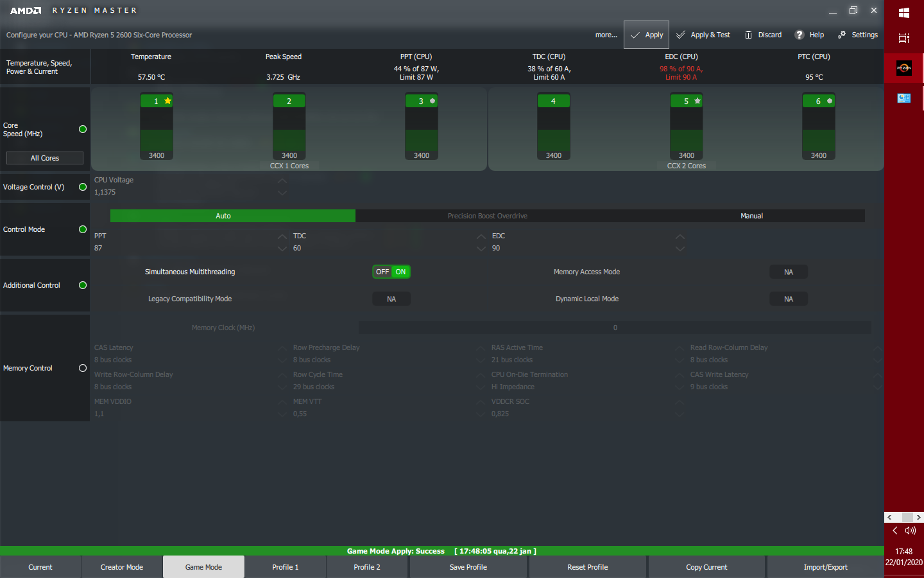Screen dimensions: 924x578
Task: Click the core 4 speed bar
Action: [554, 130]
